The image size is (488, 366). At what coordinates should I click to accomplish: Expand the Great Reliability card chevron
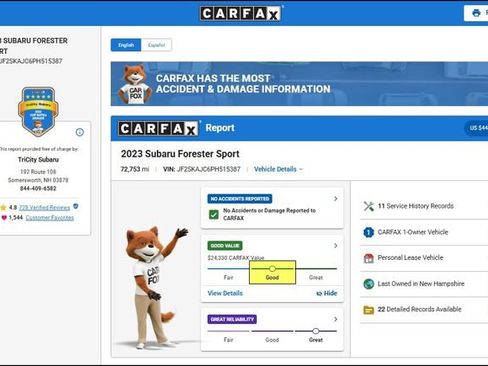[x=336, y=319]
